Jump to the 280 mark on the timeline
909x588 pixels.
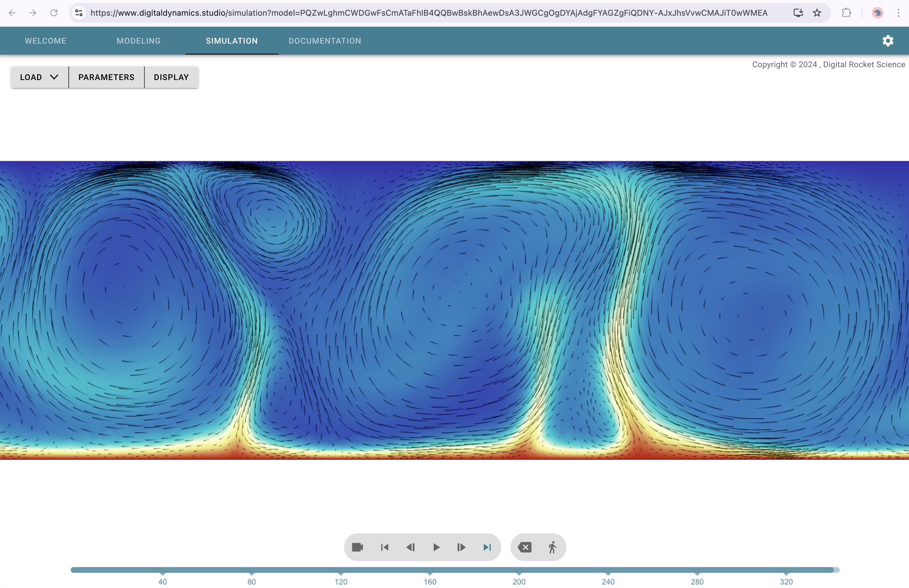coord(697,582)
